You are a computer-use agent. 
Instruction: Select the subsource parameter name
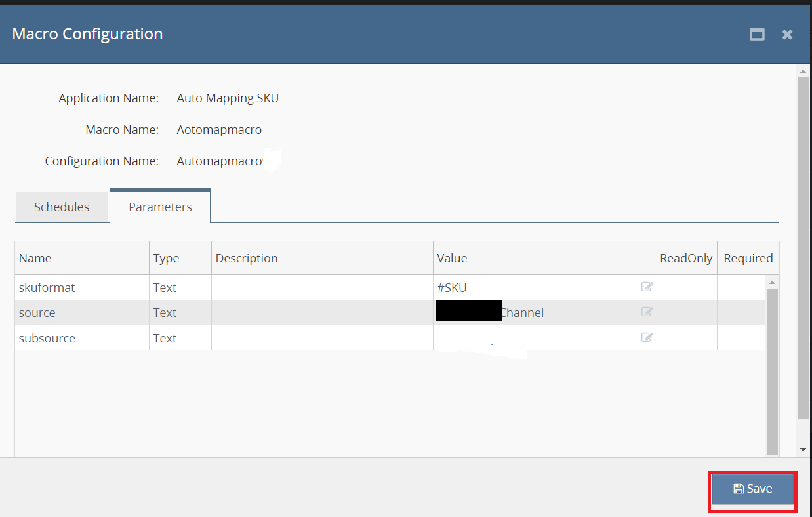(x=47, y=338)
